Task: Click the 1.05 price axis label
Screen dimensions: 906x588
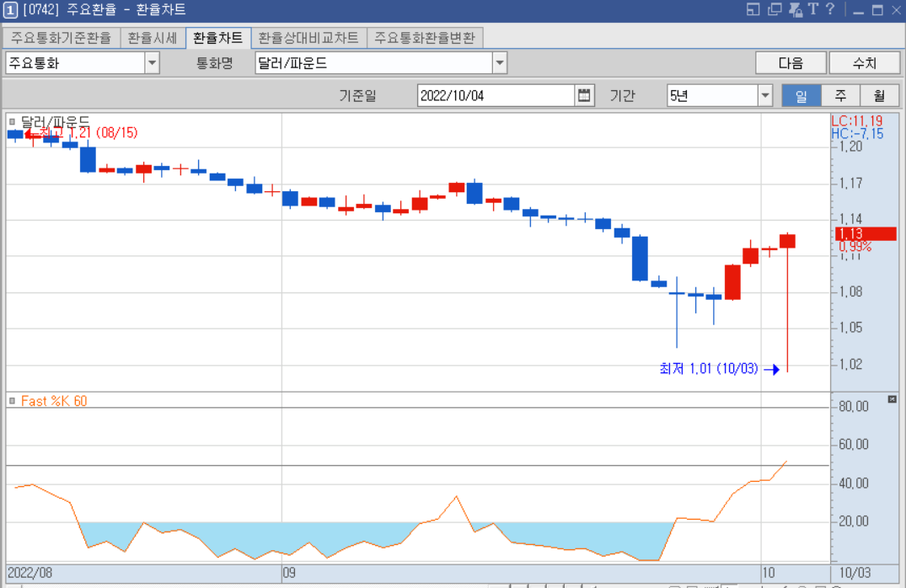Action: (x=850, y=328)
